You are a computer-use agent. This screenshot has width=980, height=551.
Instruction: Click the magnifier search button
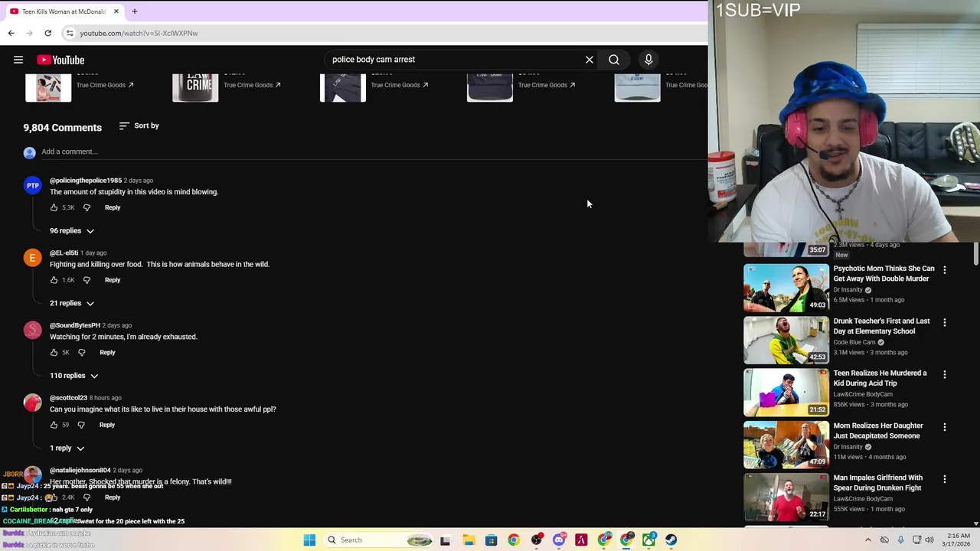[614, 60]
